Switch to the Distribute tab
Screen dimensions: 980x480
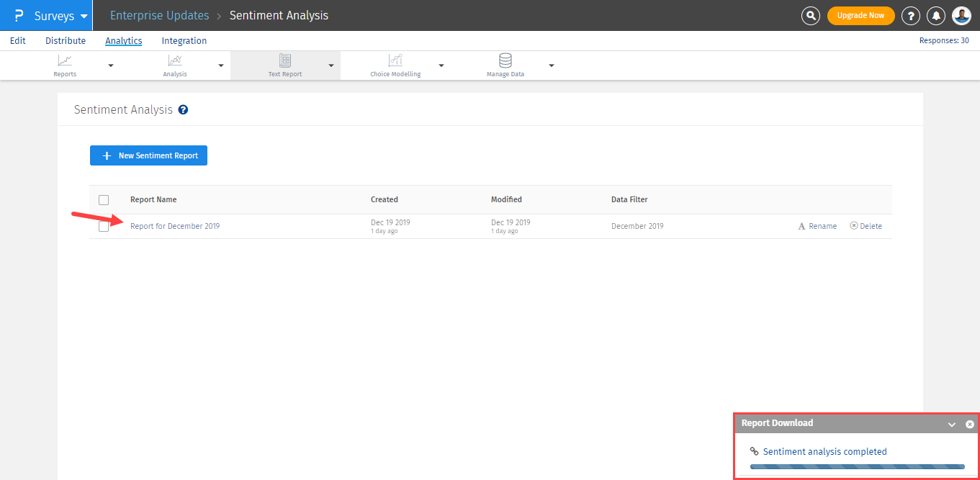point(66,41)
